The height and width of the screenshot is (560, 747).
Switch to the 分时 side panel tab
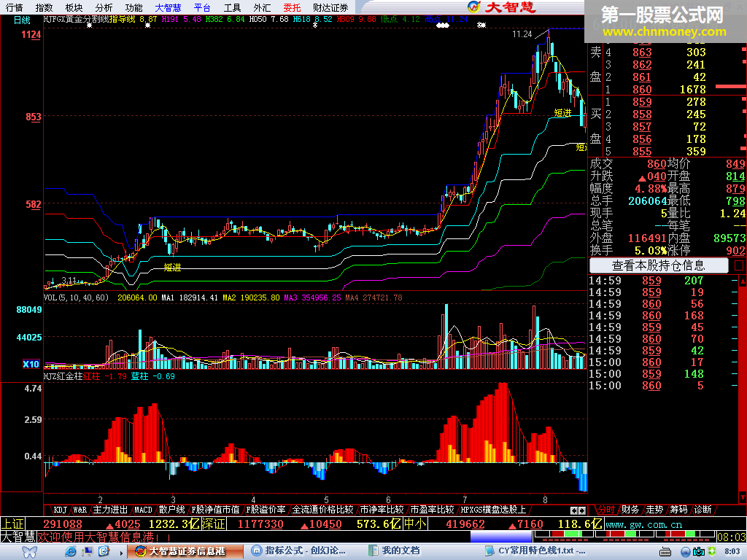pyautogui.click(x=606, y=510)
